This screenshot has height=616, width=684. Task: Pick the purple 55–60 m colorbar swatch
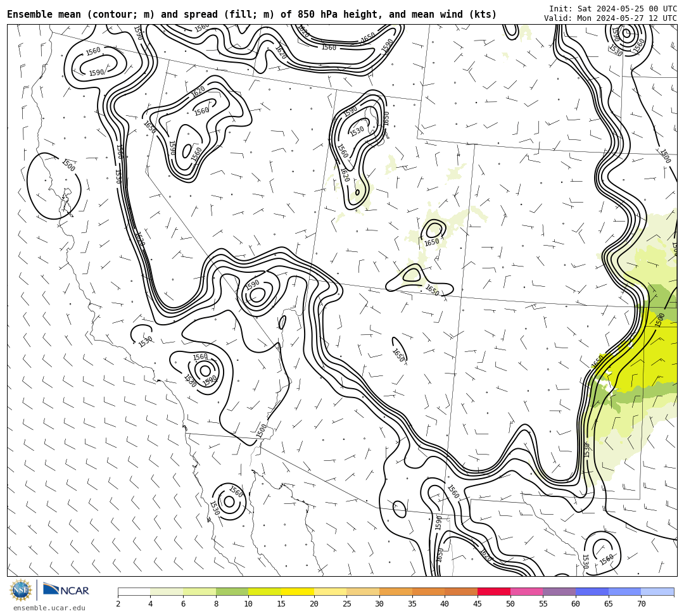point(559,591)
